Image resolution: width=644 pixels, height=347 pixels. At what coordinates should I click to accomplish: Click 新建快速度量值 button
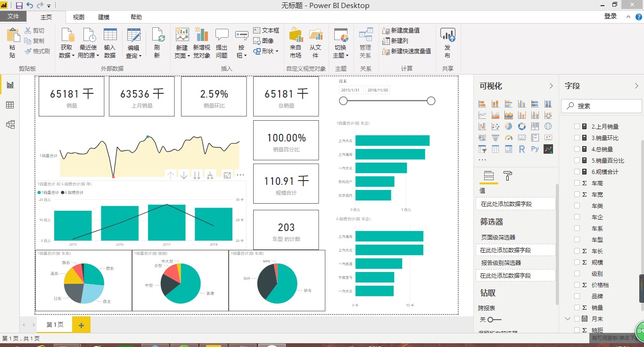coord(407,51)
